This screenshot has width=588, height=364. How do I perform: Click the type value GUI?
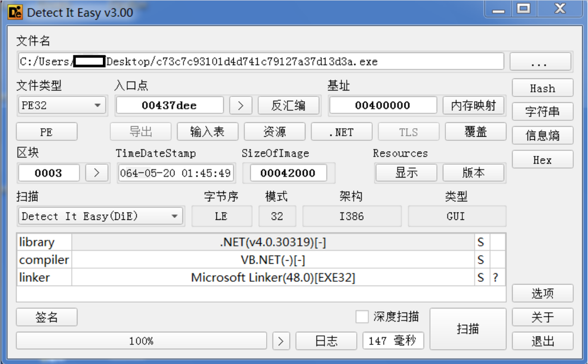point(457,217)
